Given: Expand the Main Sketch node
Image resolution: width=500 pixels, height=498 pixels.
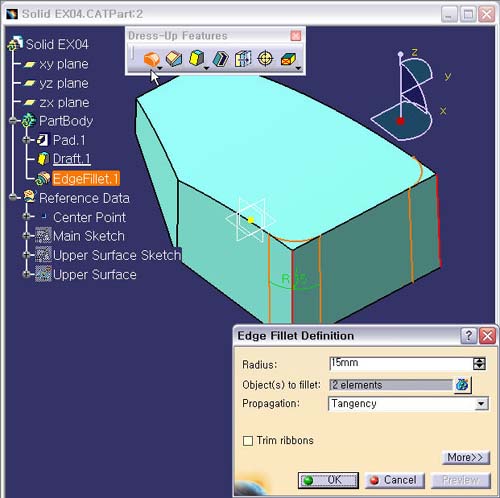Looking at the screenshot, I should point(26,236).
